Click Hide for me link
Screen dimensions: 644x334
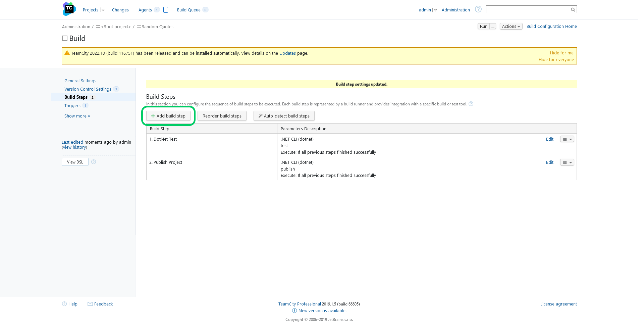(562, 53)
